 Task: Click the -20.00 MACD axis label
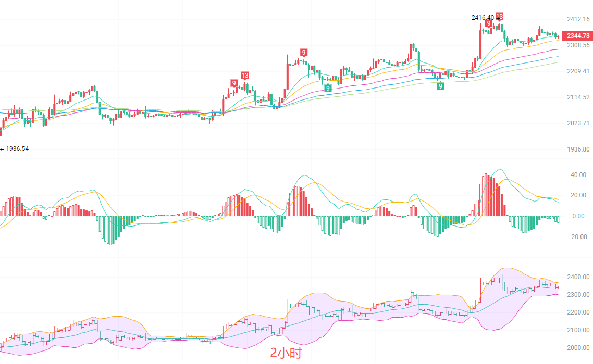click(577, 236)
